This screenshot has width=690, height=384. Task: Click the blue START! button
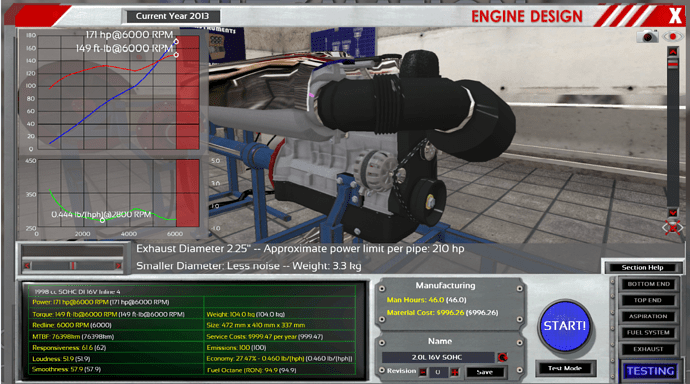point(565,326)
